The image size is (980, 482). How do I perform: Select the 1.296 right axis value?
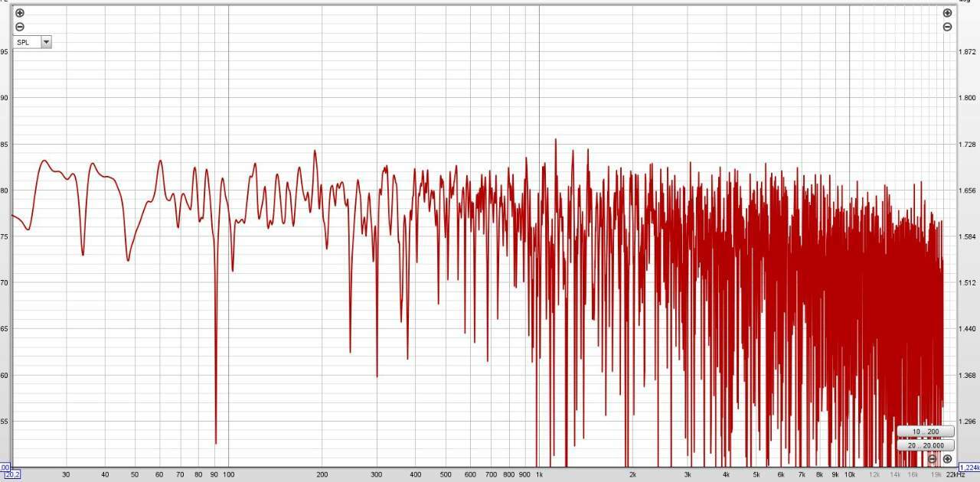tap(968, 422)
